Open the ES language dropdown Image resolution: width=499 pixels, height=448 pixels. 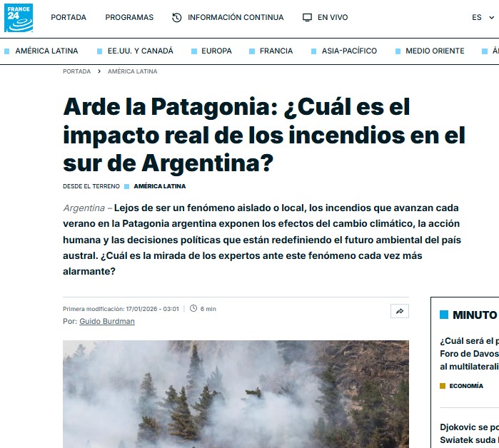coord(481,17)
